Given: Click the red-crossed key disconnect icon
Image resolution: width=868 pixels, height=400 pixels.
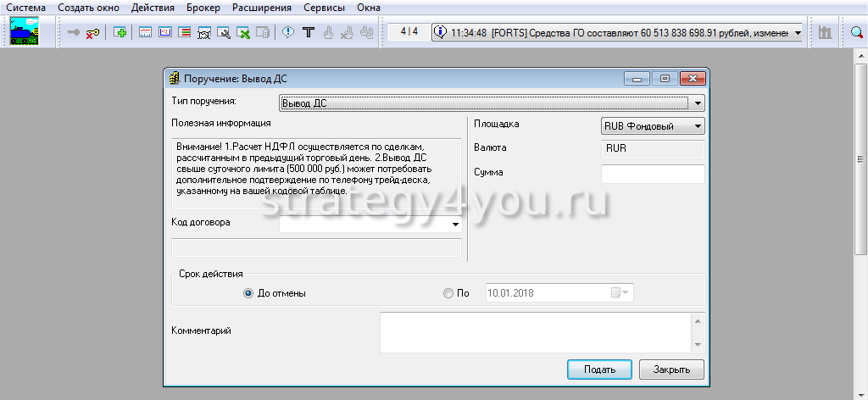Looking at the screenshot, I should click(x=93, y=32).
